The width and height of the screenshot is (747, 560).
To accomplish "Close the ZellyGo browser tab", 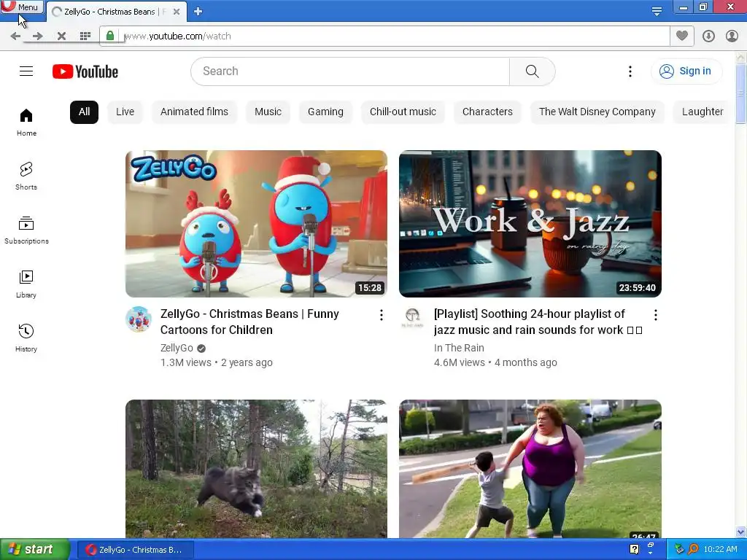I will [177, 12].
